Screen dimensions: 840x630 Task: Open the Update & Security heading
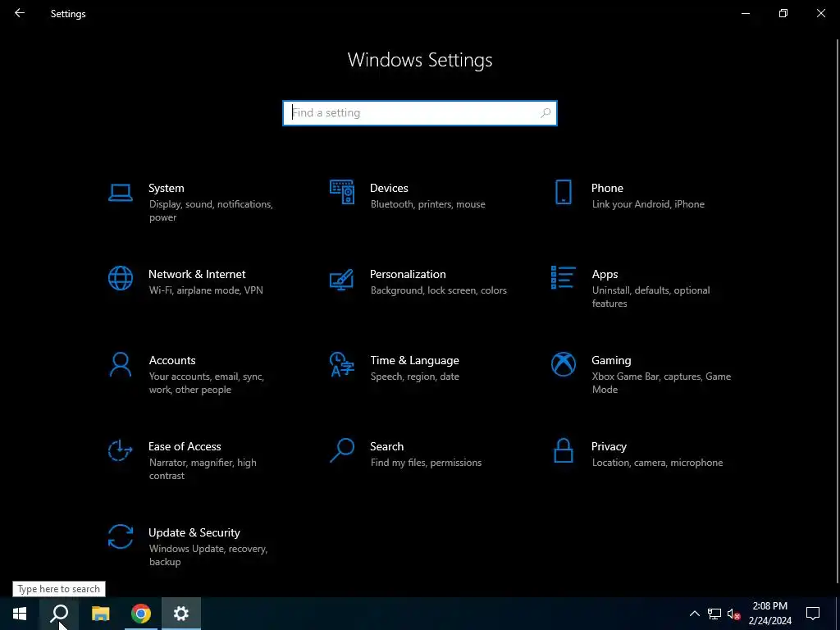coord(194,533)
